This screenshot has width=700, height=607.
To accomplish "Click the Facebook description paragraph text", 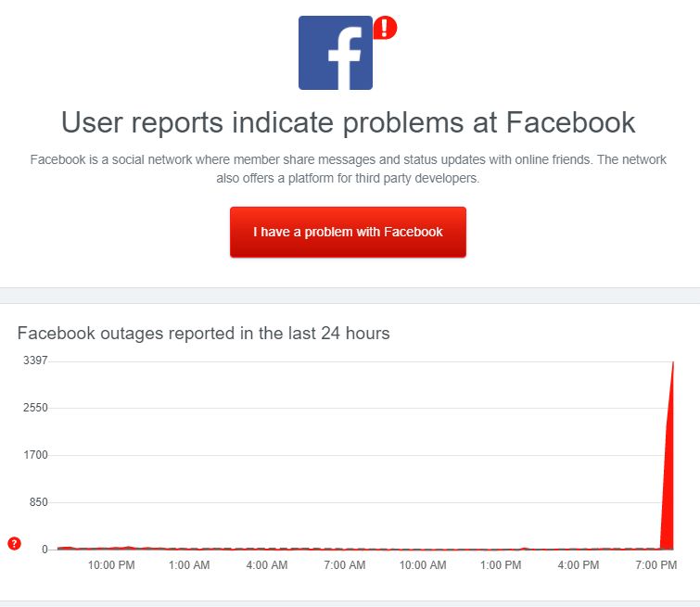I will point(348,169).
